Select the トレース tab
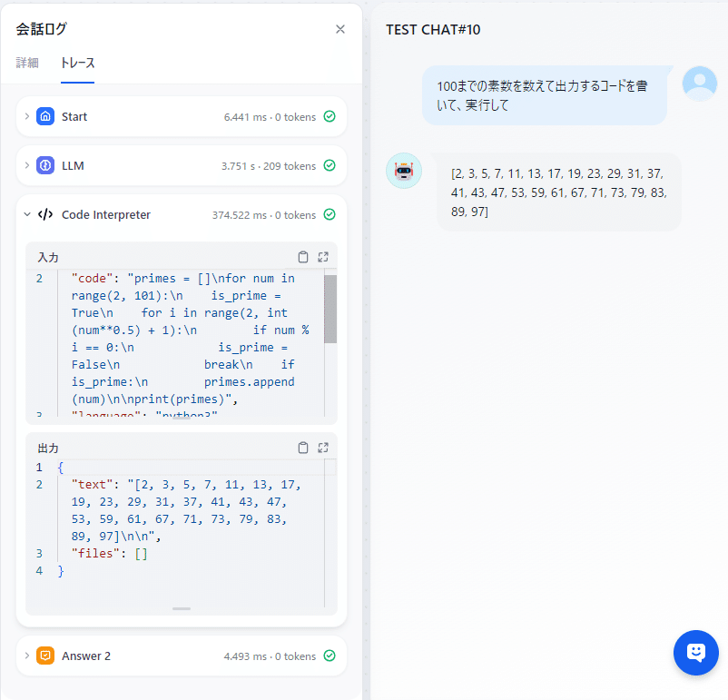 coord(76,64)
